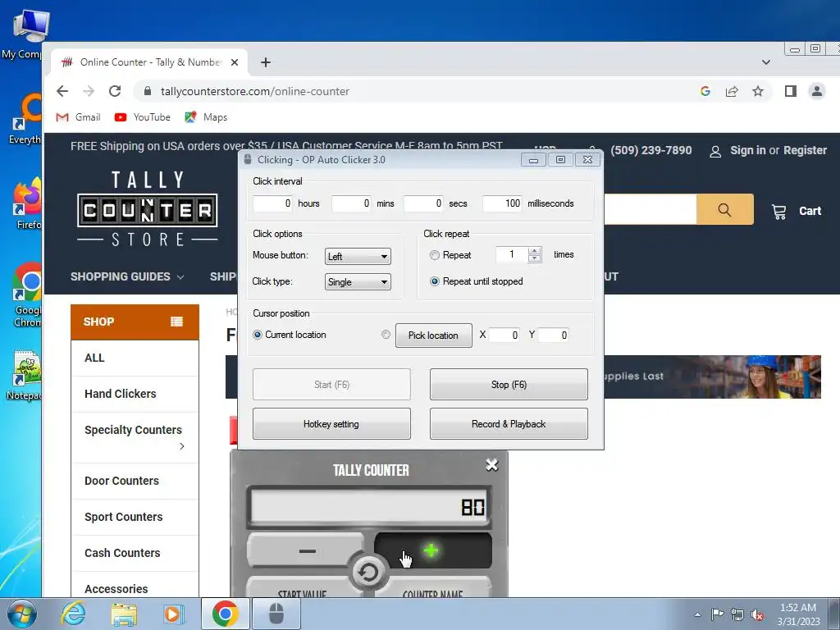Open the Mouse button dropdown

click(x=358, y=257)
